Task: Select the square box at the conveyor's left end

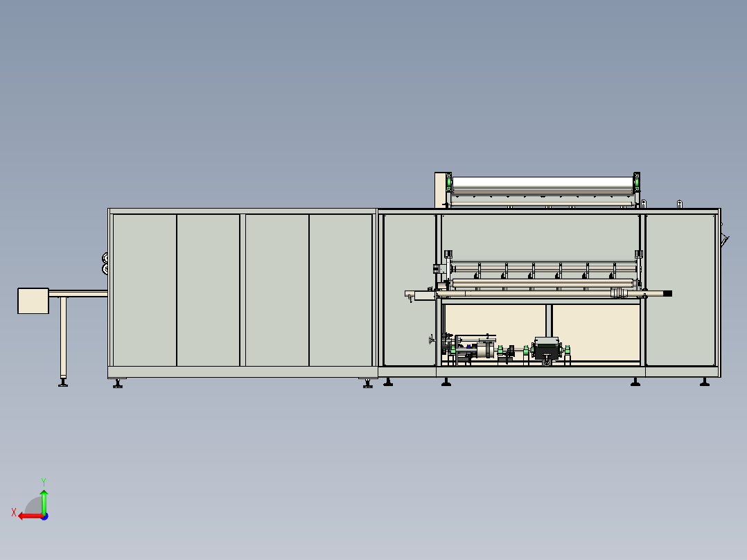Action: pyautogui.click(x=33, y=301)
